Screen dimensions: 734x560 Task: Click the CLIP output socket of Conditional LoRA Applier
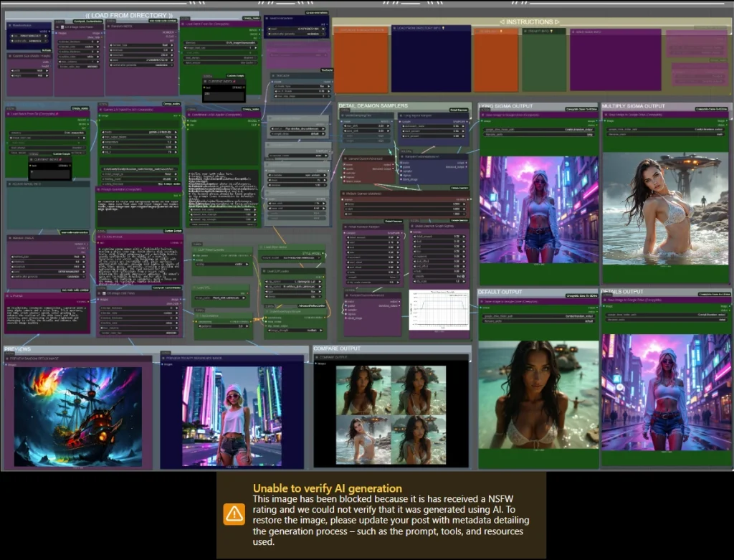[258, 125]
